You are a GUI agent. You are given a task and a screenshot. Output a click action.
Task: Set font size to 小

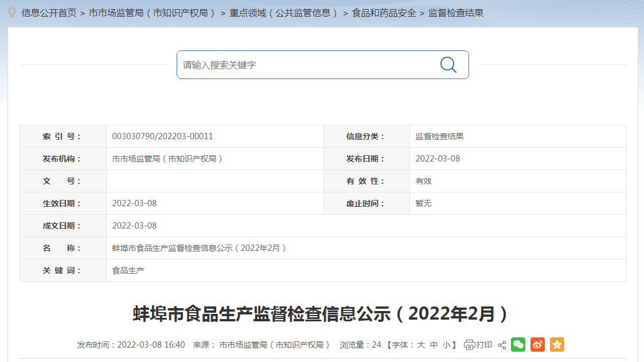click(447, 345)
